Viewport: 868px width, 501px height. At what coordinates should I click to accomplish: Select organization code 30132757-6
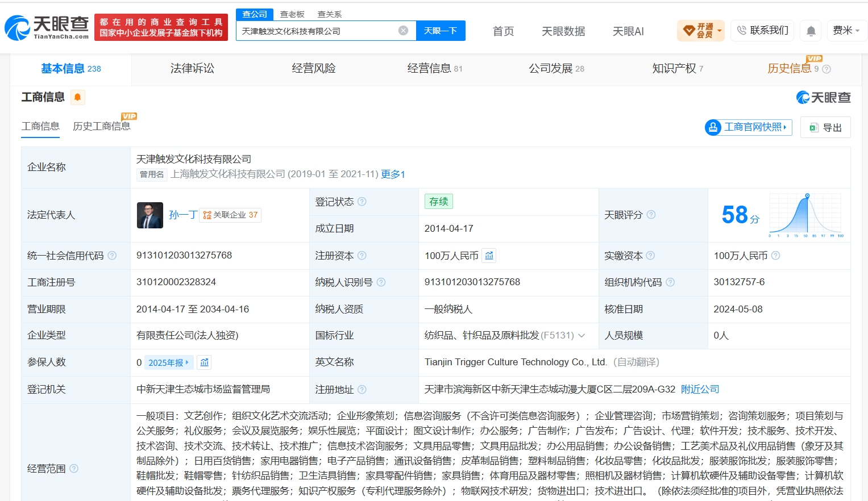(739, 282)
